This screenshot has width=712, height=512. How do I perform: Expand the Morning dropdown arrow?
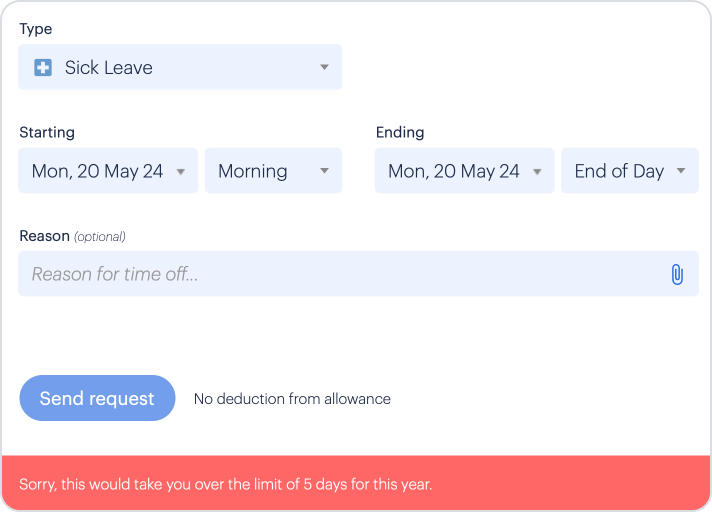tap(324, 171)
